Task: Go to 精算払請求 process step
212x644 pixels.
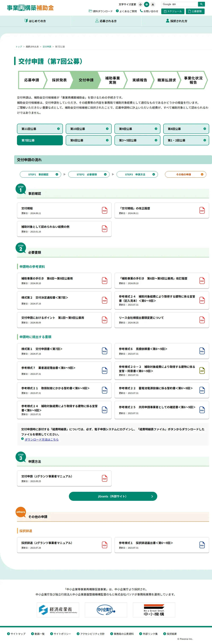Action: pos(167,80)
